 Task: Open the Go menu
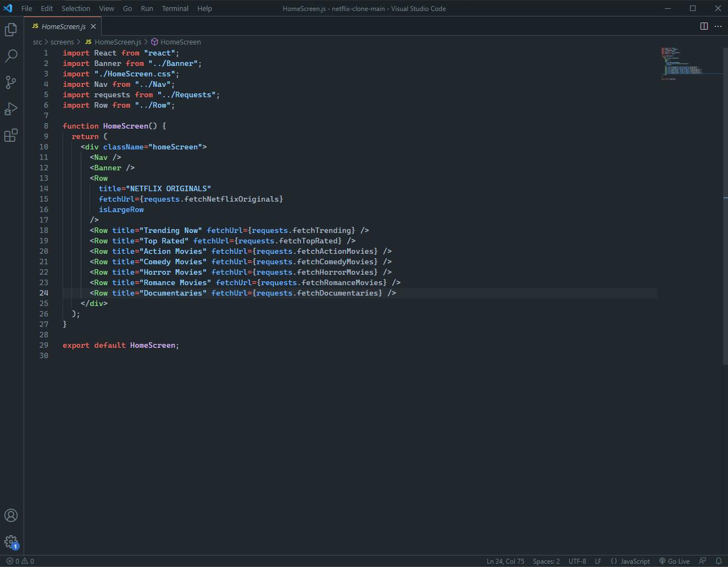pyautogui.click(x=127, y=8)
